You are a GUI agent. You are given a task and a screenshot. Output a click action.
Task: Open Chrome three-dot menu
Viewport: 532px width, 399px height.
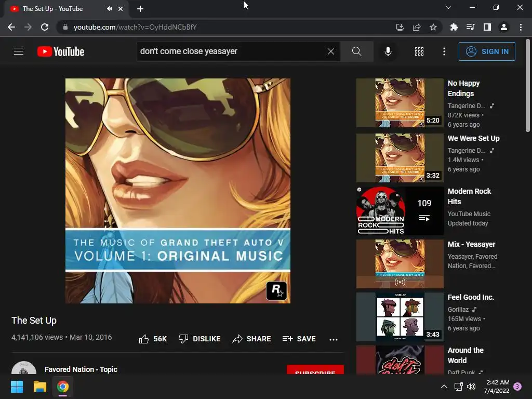[x=521, y=27]
